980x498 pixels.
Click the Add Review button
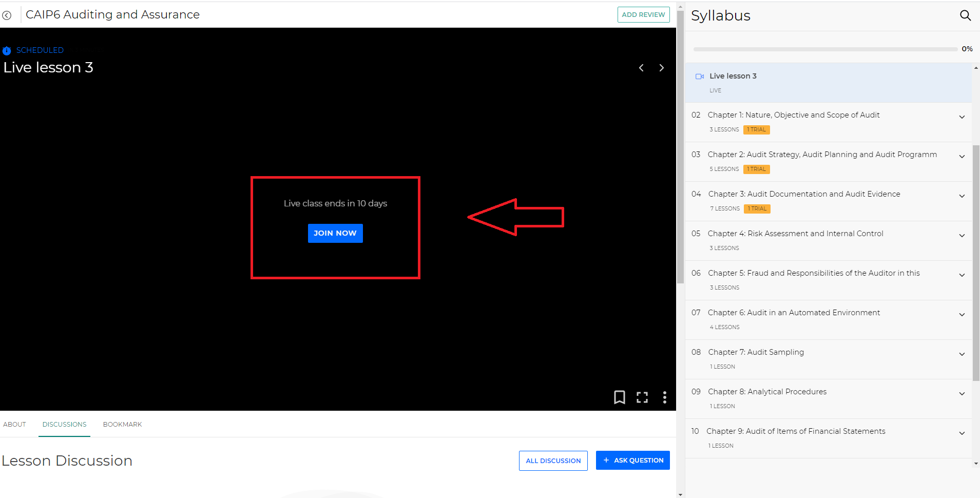point(643,15)
